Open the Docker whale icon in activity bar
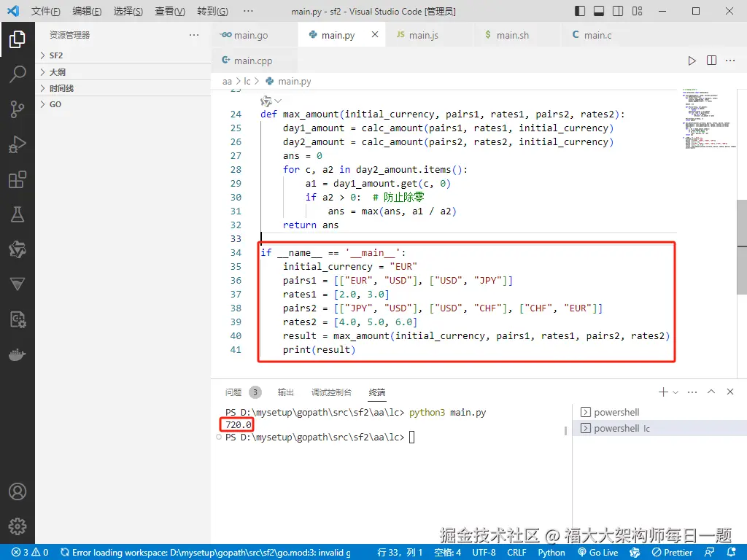This screenshot has height=560, width=747. [x=18, y=355]
